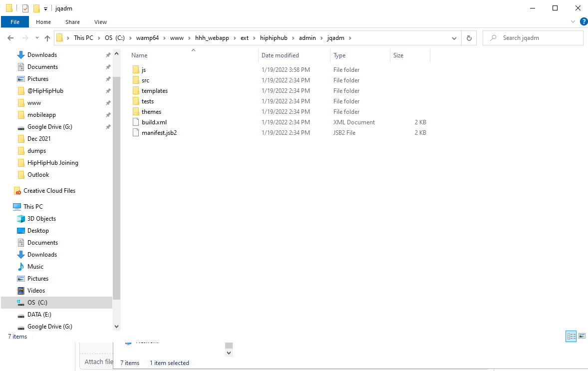Switch to details view layout
The image size is (588, 371).
[x=571, y=336]
